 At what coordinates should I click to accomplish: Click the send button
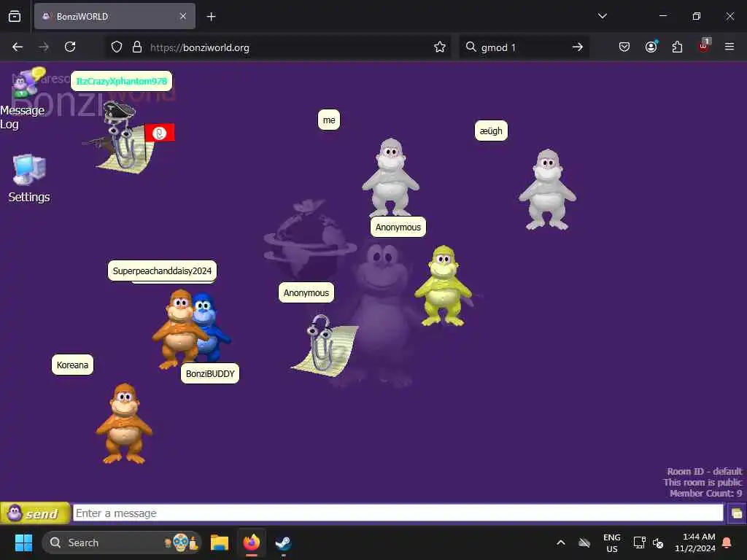(35, 513)
